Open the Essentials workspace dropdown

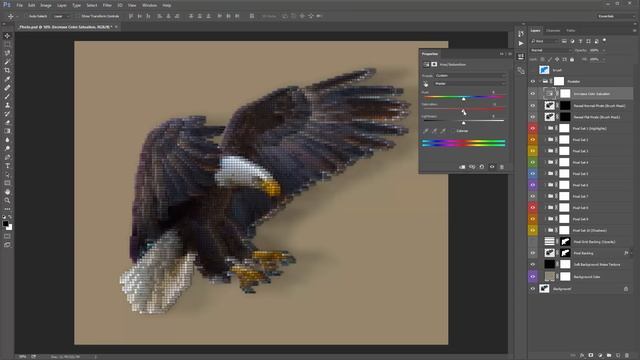(615, 16)
